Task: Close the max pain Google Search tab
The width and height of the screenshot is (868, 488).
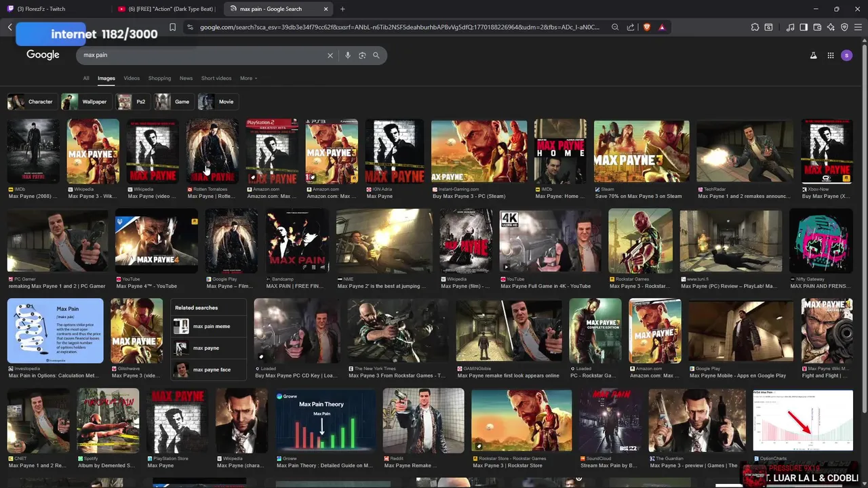Action: 325,9
